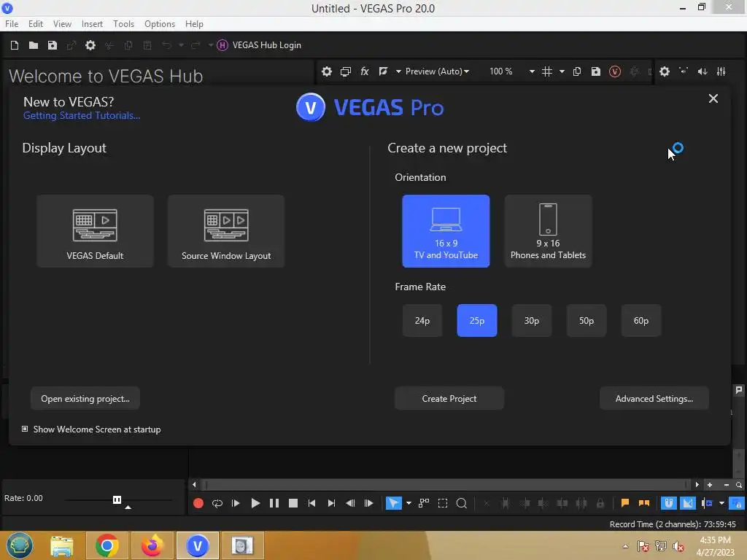Click the dim output speaker icon

(x=703, y=71)
